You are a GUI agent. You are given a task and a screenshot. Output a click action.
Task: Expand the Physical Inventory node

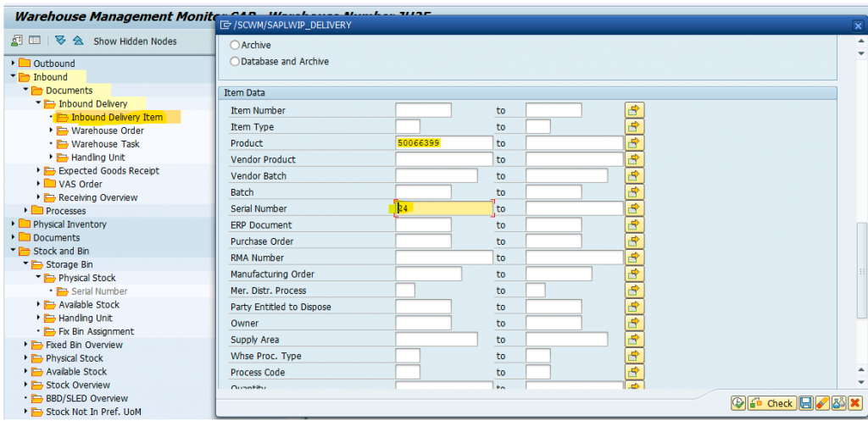[14, 224]
